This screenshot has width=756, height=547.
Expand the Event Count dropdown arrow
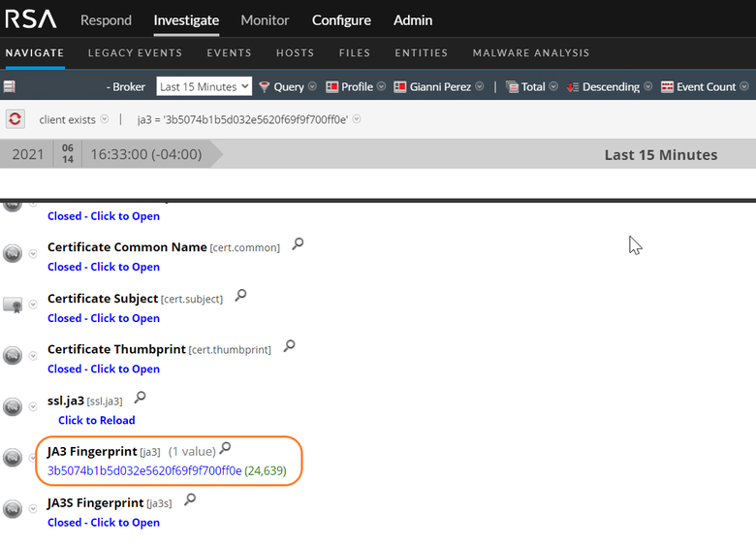point(744,86)
